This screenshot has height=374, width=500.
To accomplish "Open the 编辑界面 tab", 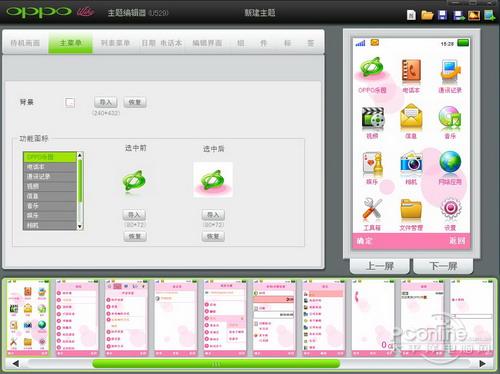I will coord(207,43).
